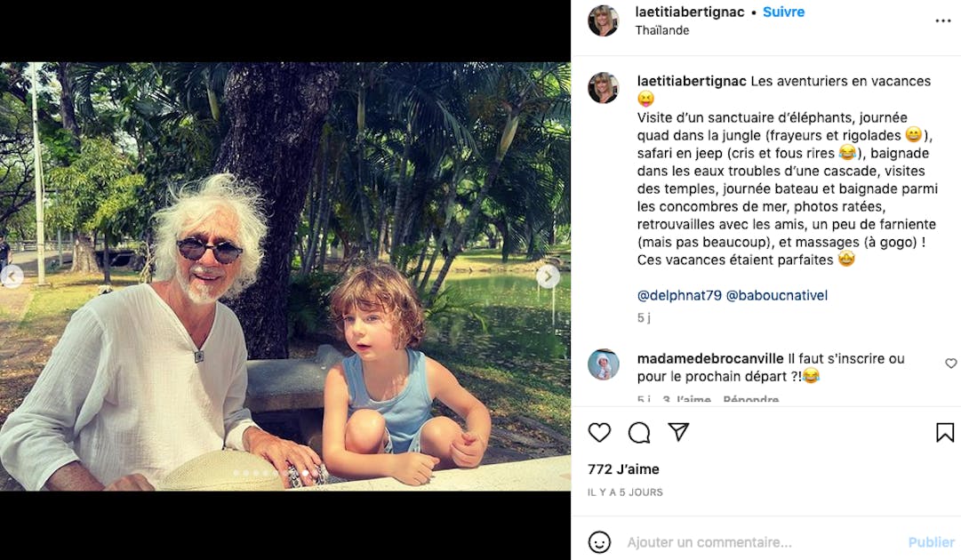
Task: Follow laetitiabertignac with the Suivre link
Action: click(783, 12)
